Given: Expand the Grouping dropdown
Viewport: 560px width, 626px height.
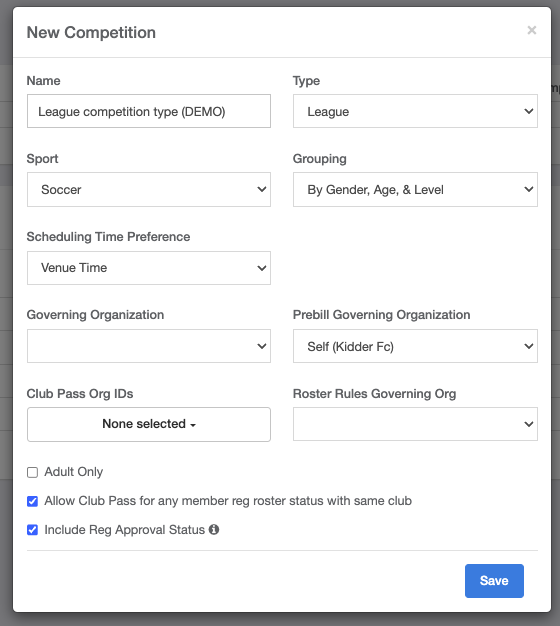Looking at the screenshot, I should point(415,190).
